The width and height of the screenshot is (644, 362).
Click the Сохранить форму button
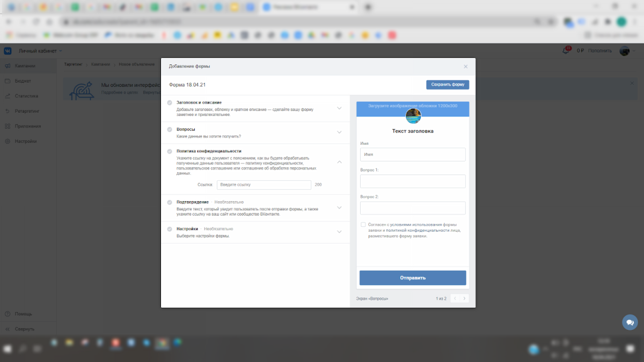pyautogui.click(x=448, y=85)
